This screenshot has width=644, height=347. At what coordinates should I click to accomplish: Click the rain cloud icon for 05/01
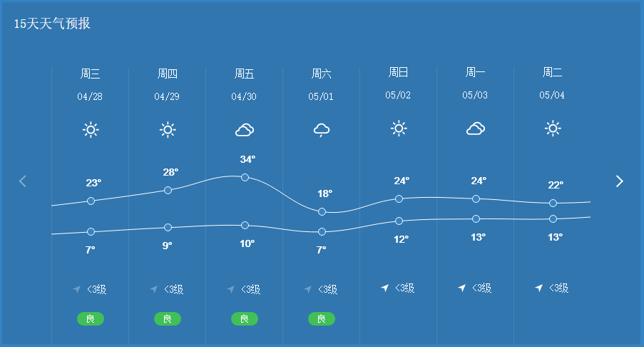tap(322, 130)
